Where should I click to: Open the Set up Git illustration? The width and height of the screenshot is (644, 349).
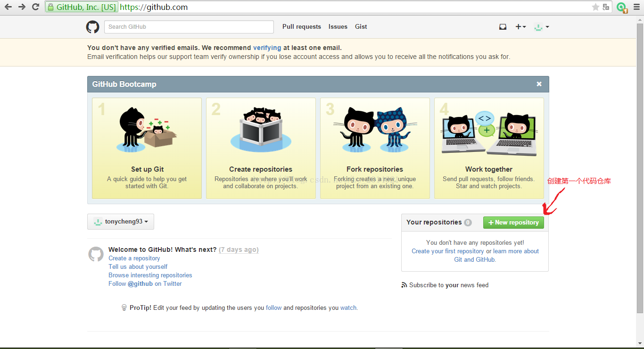pos(147,130)
